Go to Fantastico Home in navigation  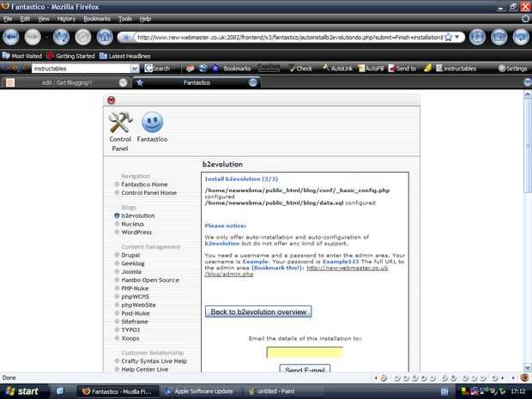coord(144,184)
